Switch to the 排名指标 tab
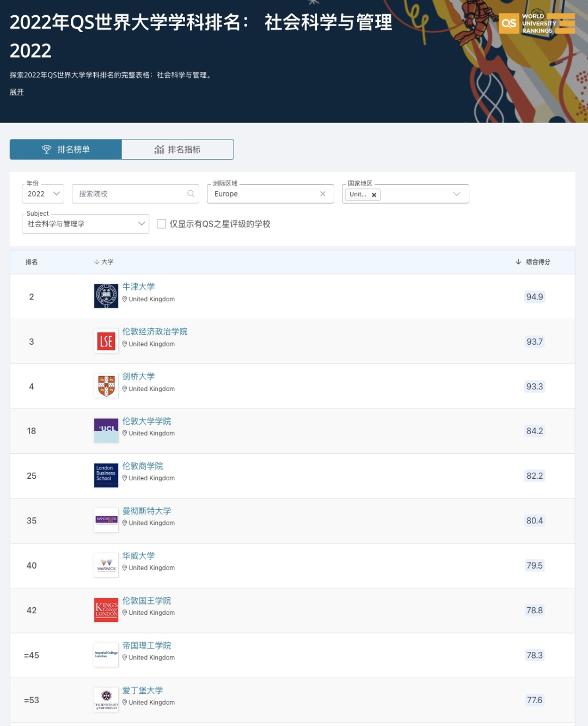This screenshot has width=588, height=726. point(177,149)
